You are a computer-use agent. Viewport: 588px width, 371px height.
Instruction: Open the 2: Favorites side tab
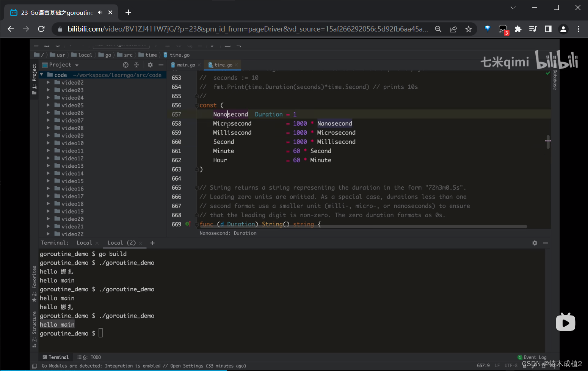click(34, 283)
